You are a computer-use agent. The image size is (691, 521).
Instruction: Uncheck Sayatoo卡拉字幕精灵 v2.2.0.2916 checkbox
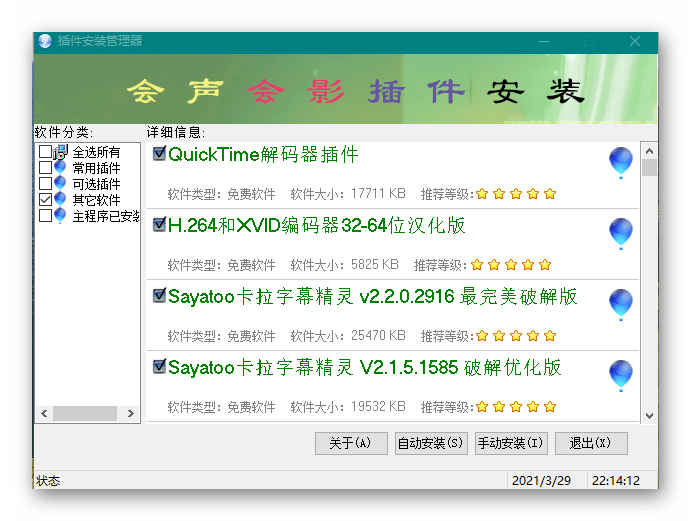coord(159,295)
